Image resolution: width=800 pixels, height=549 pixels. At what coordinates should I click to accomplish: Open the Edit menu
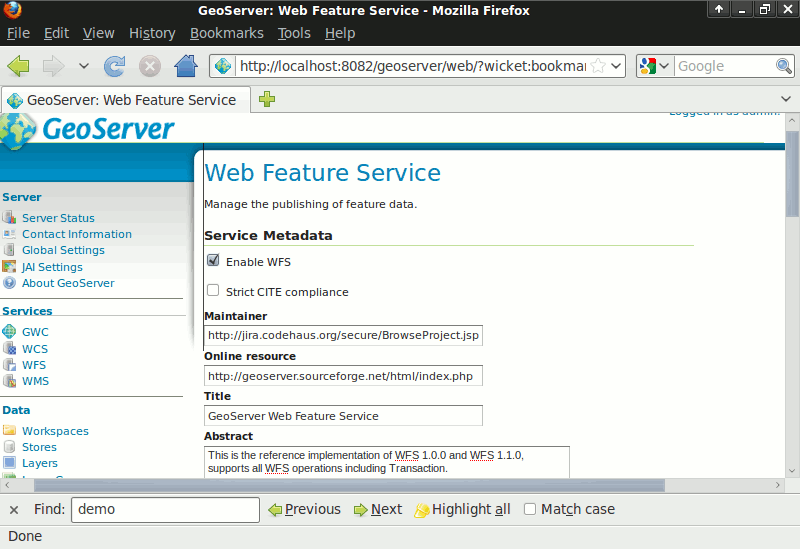pyautogui.click(x=56, y=33)
